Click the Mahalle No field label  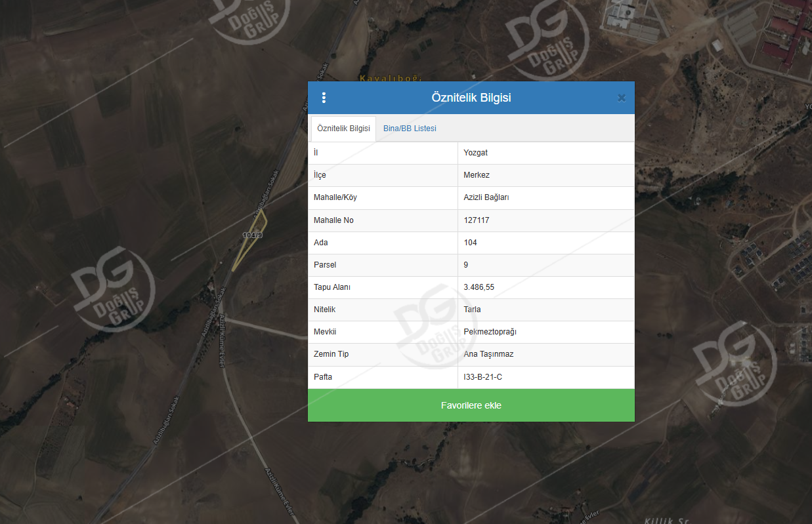pos(333,220)
